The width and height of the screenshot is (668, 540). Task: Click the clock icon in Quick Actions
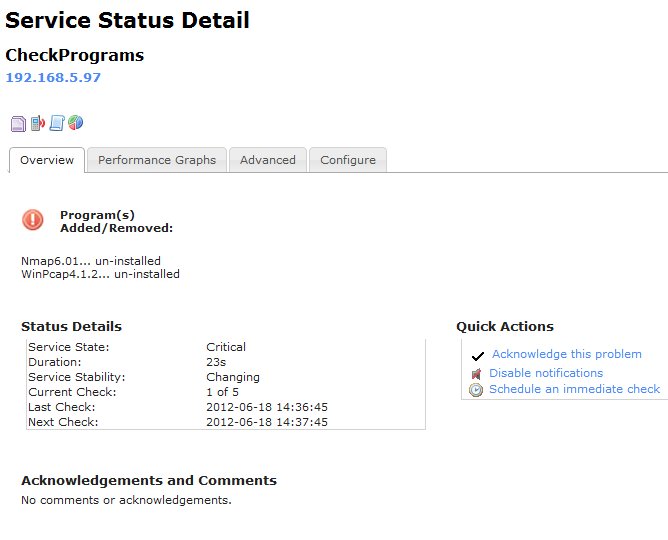pos(477,390)
